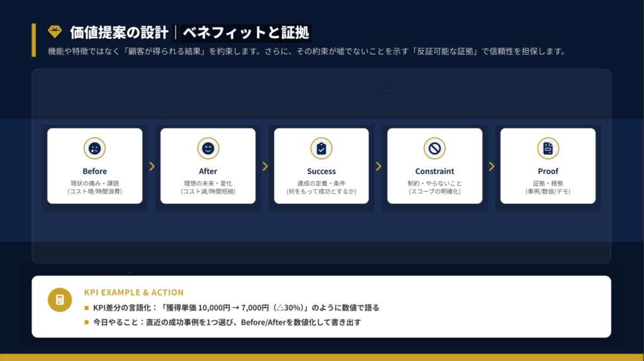The width and height of the screenshot is (644, 361).
Task: Click the gold diamond icon beside the slide title
Action: coord(55,31)
